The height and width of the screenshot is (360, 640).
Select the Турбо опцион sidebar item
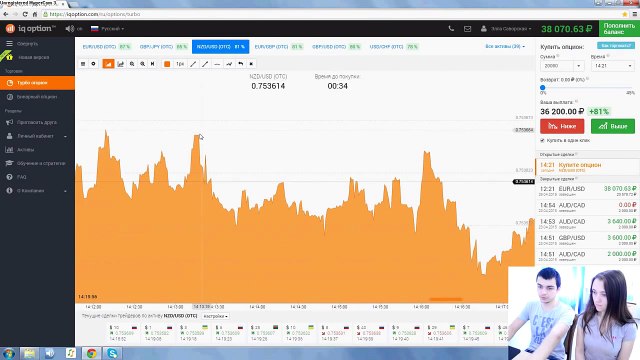(37, 83)
